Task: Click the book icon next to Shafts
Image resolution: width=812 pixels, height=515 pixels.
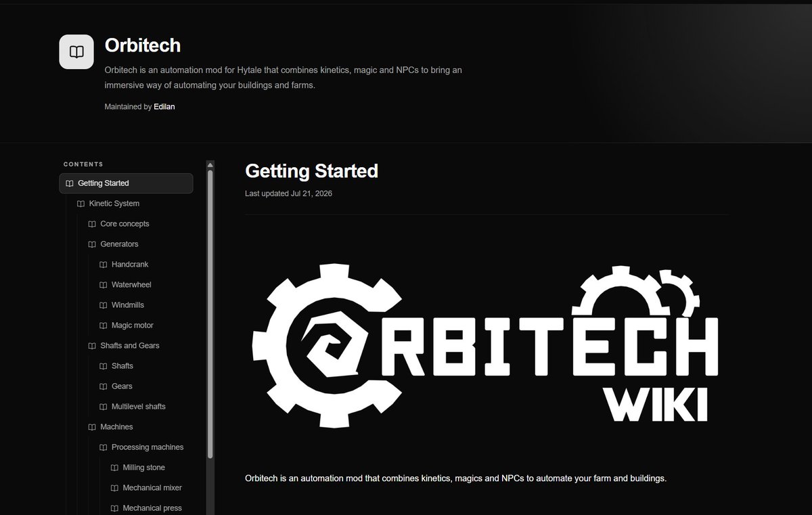Action: point(104,366)
